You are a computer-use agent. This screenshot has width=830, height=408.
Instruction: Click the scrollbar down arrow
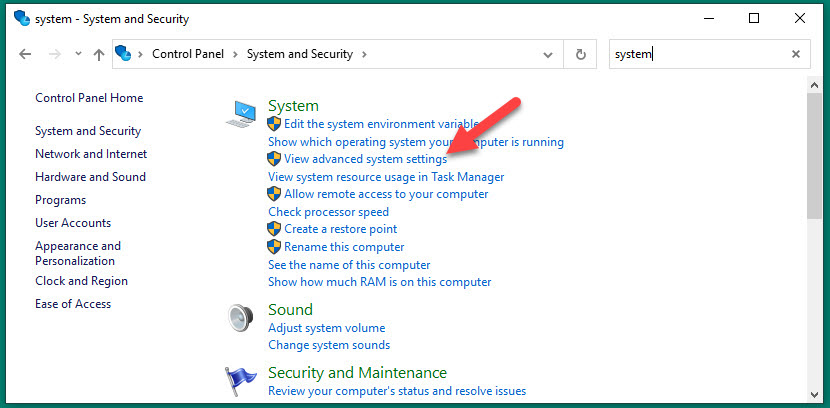click(815, 394)
